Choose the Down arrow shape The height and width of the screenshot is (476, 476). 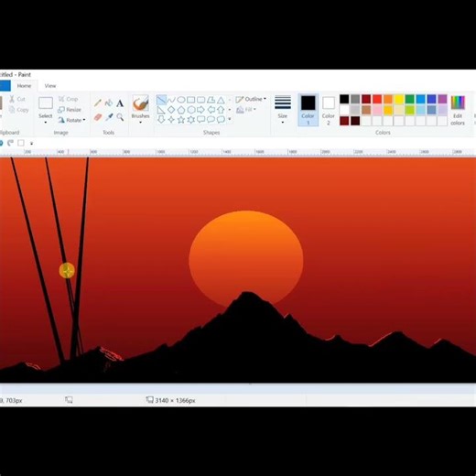[x=161, y=120]
